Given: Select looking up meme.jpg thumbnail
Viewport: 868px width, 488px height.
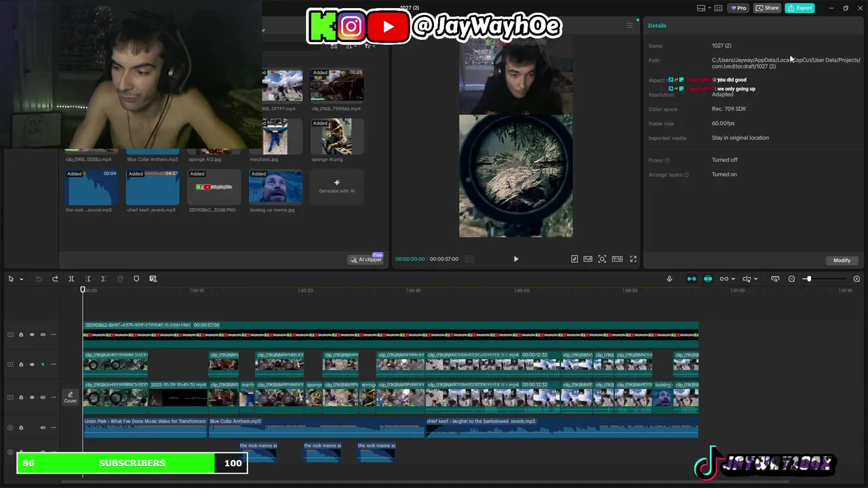Looking at the screenshot, I should pos(275,187).
